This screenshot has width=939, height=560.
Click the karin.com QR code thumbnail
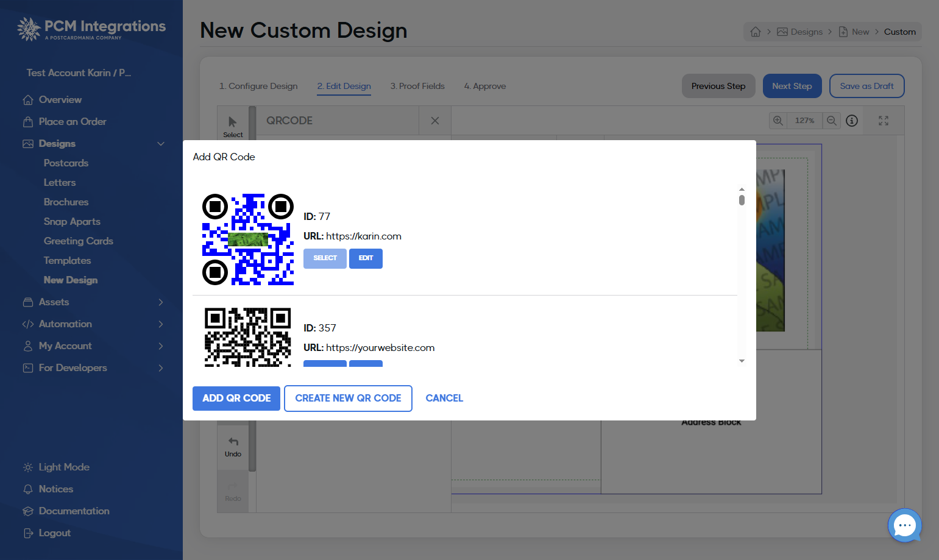point(248,239)
